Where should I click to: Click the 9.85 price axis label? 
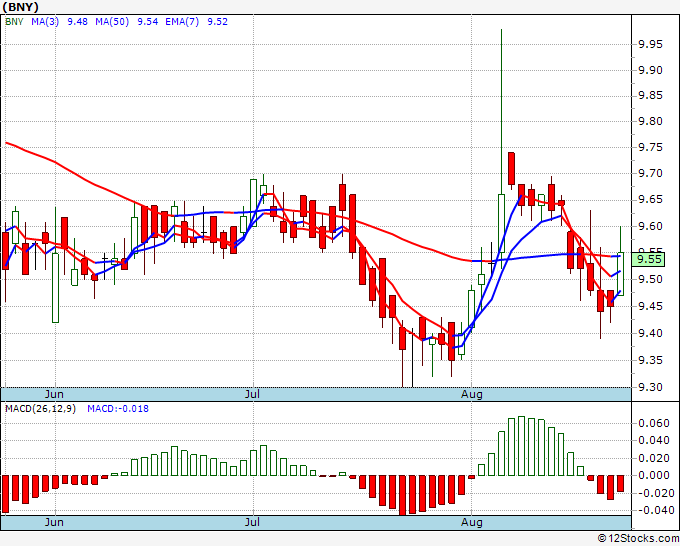click(x=650, y=95)
